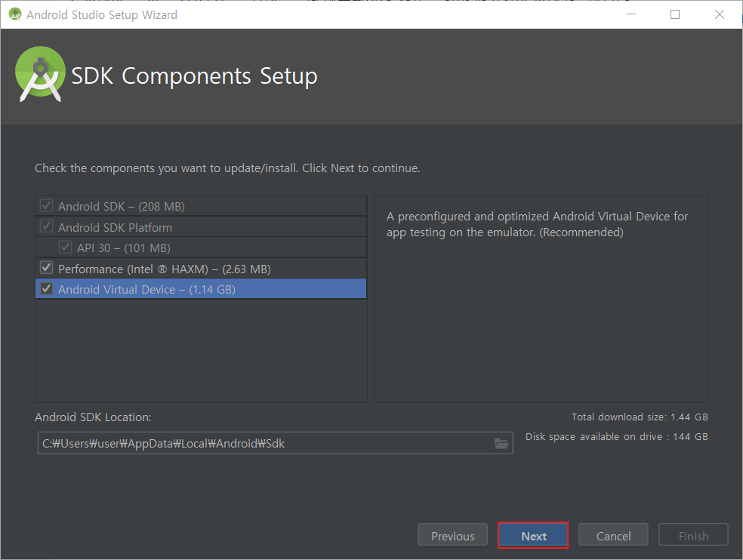The image size is (743, 560).
Task: Select the Android SDK Platform row
Action: [201, 227]
